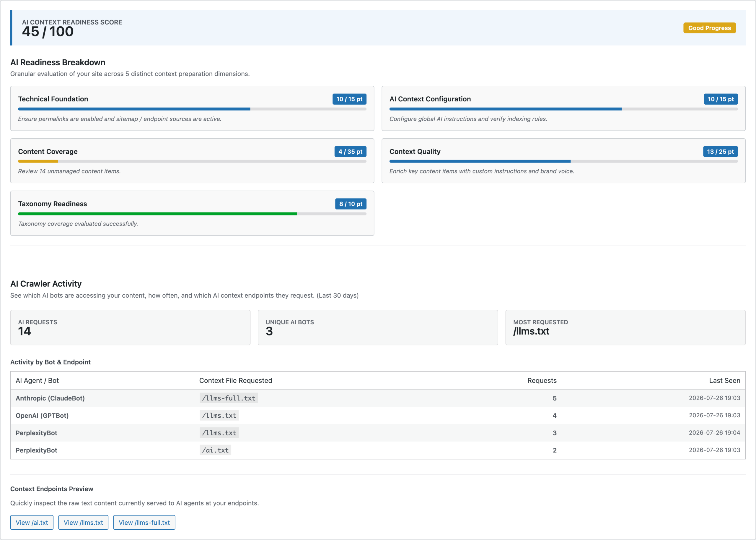The image size is (756, 540).
Task: Click the Requests column header
Action: 542,380
